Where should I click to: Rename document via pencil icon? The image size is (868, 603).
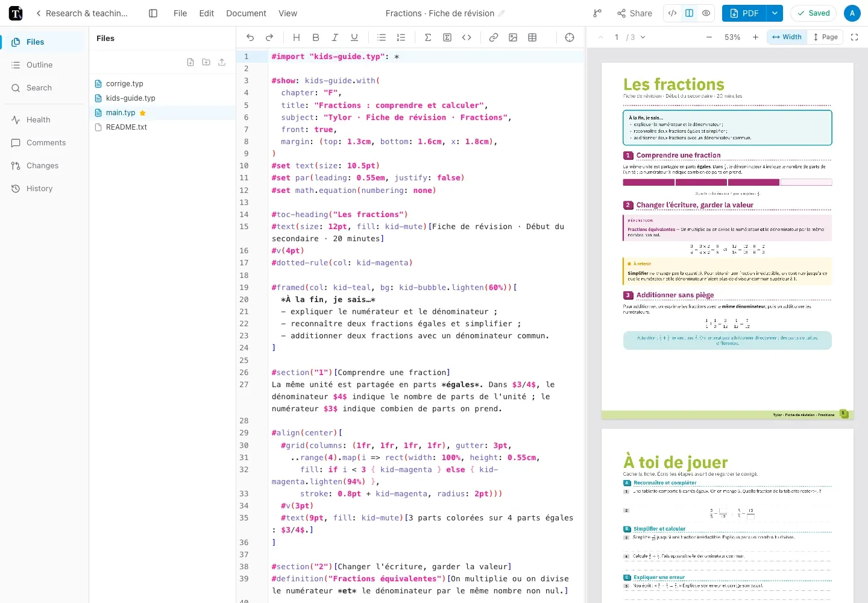pos(502,13)
